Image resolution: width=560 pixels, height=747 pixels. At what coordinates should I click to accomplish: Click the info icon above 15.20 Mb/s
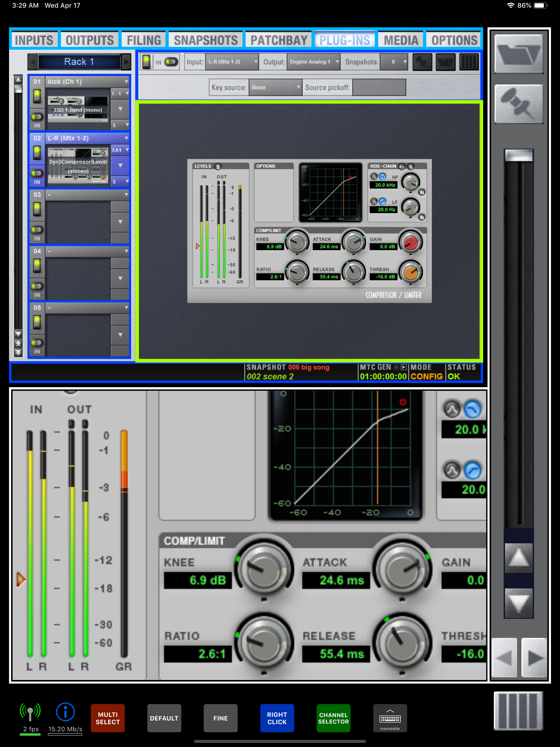point(65,712)
